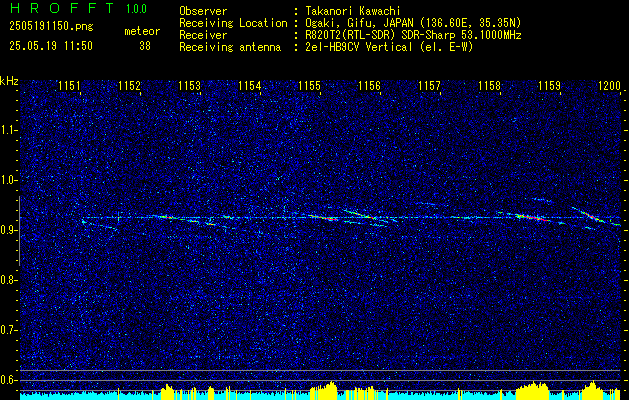Click the 1159 time axis marker
Screen dimensions: 629x400
pyautogui.click(x=549, y=86)
